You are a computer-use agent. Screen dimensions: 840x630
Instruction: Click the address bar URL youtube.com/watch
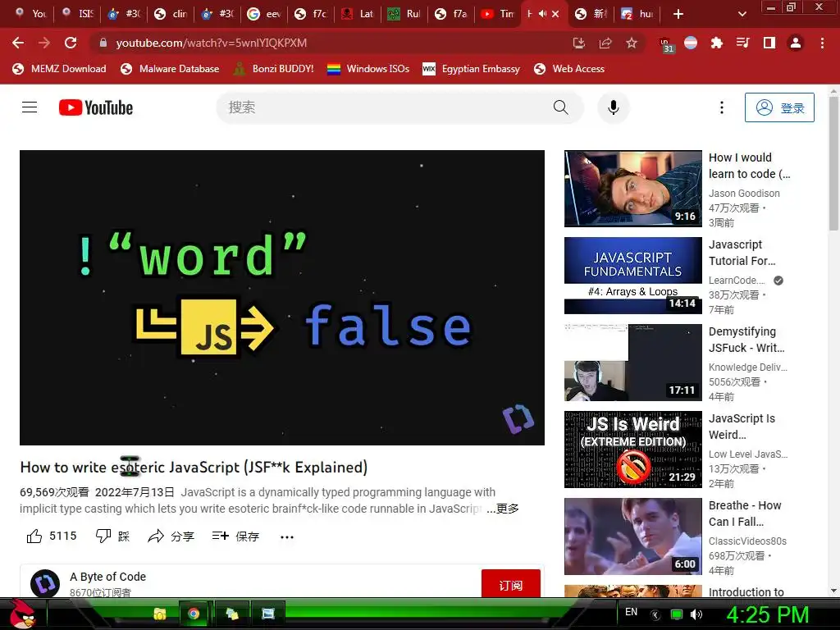pos(211,43)
